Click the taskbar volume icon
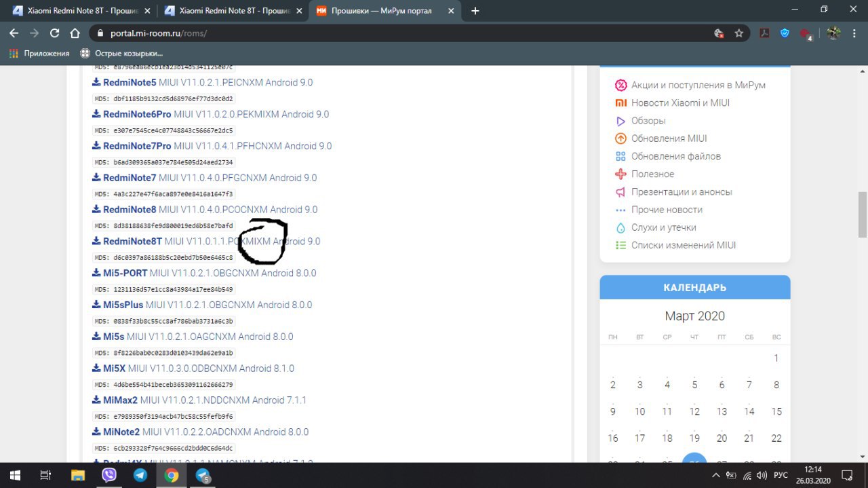The height and width of the screenshot is (488, 868). 762,475
